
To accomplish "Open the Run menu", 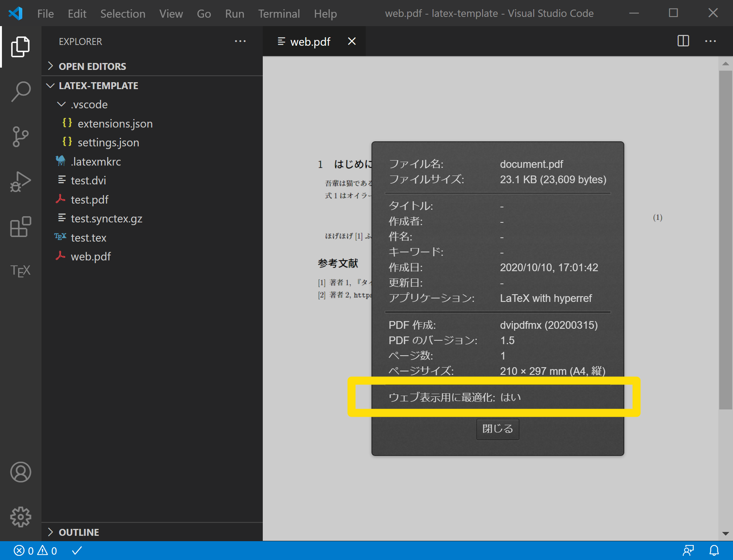I will click(x=234, y=14).
